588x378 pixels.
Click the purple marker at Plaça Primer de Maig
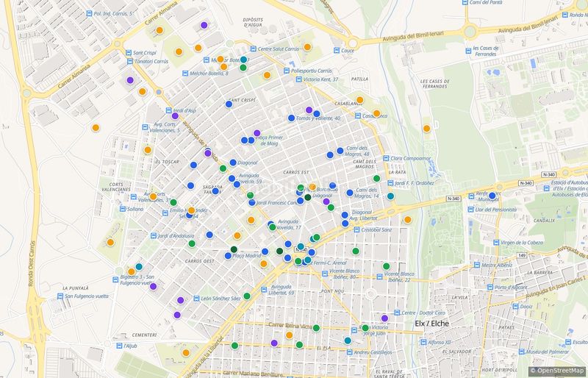(x=257, y=133)
